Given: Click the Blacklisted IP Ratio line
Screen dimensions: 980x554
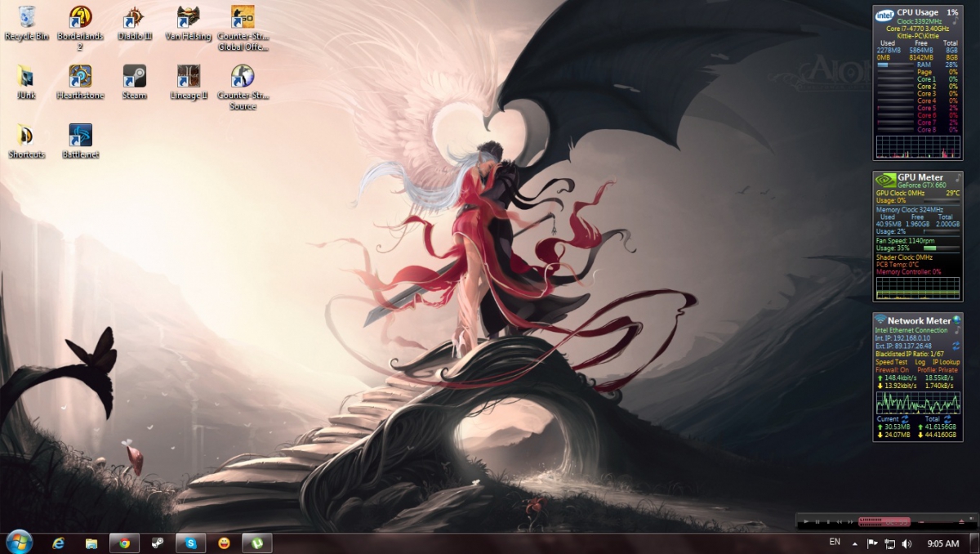Looking at the screenshot, I should (908, 354).
